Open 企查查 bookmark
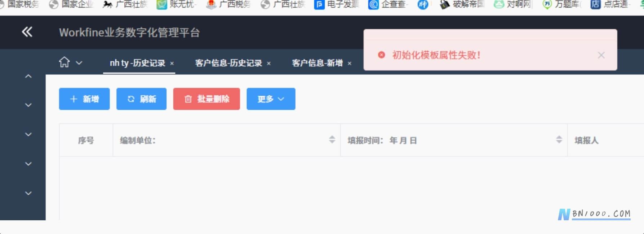 (388, 4)
